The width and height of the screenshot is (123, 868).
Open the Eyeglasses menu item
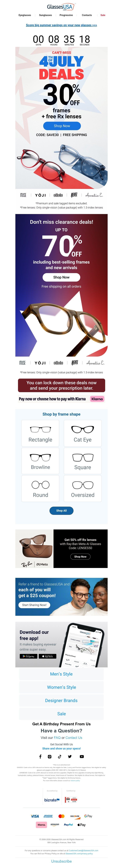pos(25,15)
